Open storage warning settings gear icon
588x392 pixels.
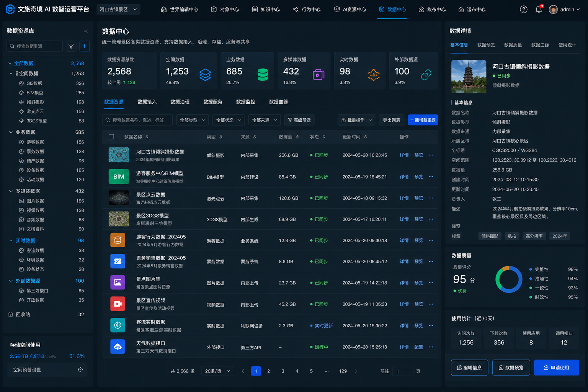tap(80, 370)
